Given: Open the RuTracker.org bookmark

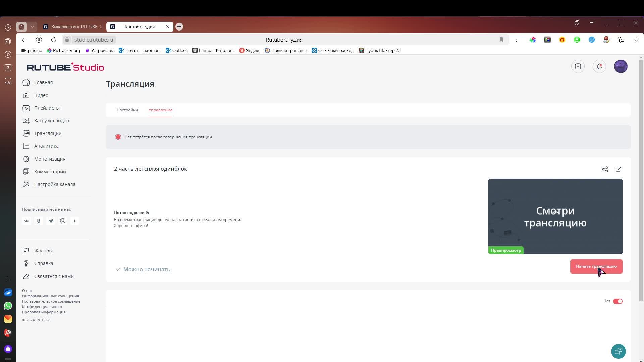Looking at the screenshot, I should click(x=63, y=50).
